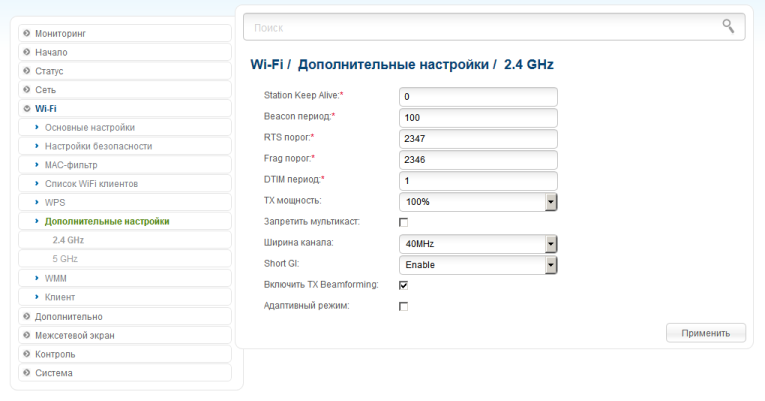The height and width of the screenshot is (401, 765).
Task: Expand Мониторинг section arrow icon
Action: coord(27,33)
